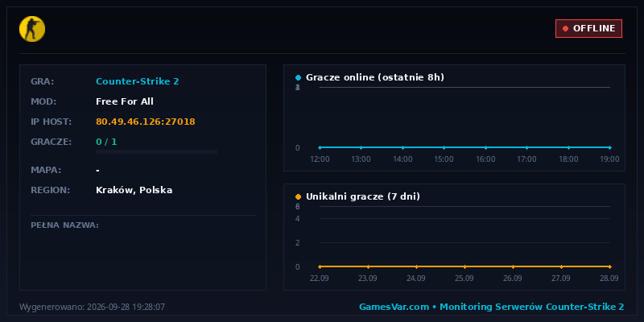The height and width of the screenshot is (322, 644).
Task: Click the Unikalni gracze (7 dni) title
Action: pos(363,196)
